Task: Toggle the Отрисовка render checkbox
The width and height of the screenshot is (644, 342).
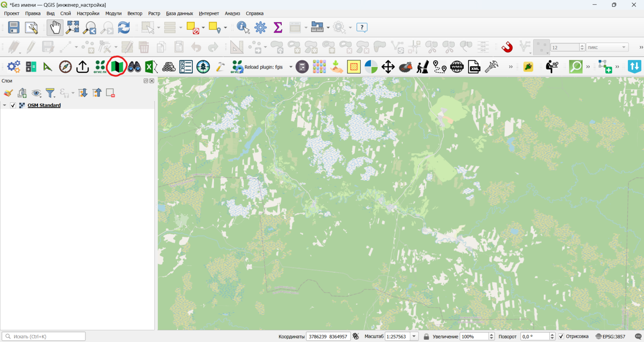Action: pyautogui.click(x=561, y=336)
